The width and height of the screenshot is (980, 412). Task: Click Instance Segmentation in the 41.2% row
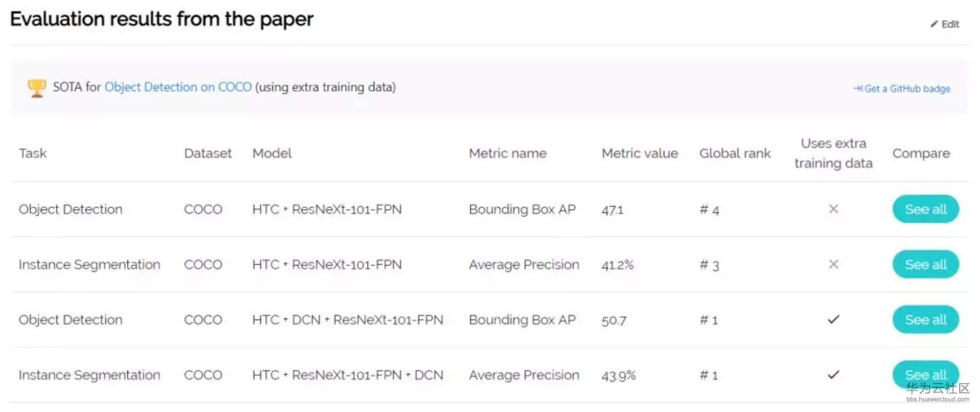pyautogui.click(x=89, y=265)
